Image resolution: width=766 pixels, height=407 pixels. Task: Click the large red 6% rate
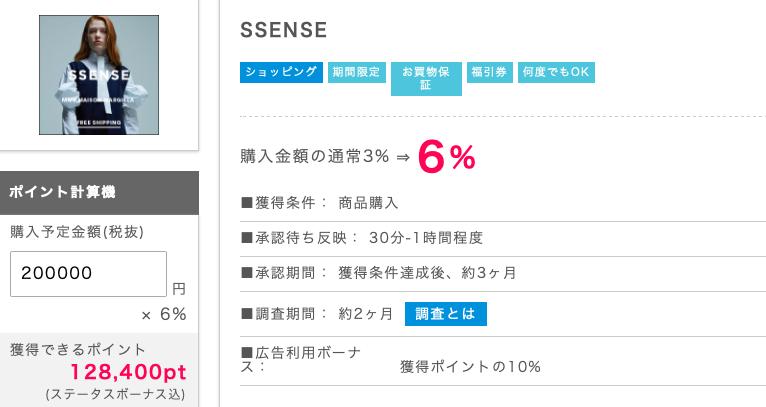(x=447, y=157)
